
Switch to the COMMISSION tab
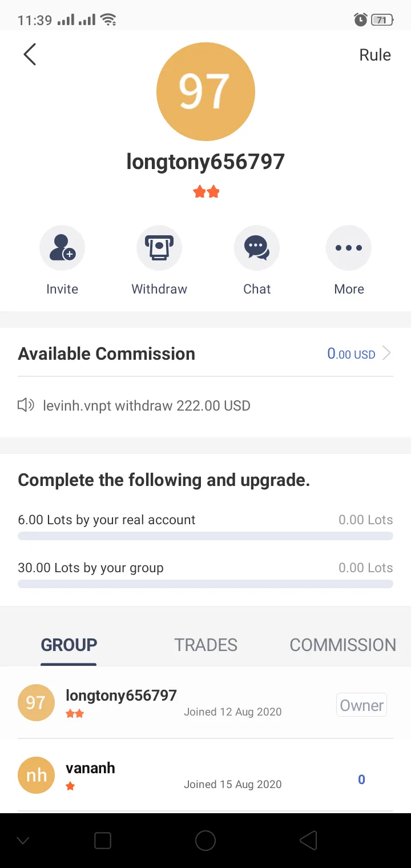coord(342,645)
